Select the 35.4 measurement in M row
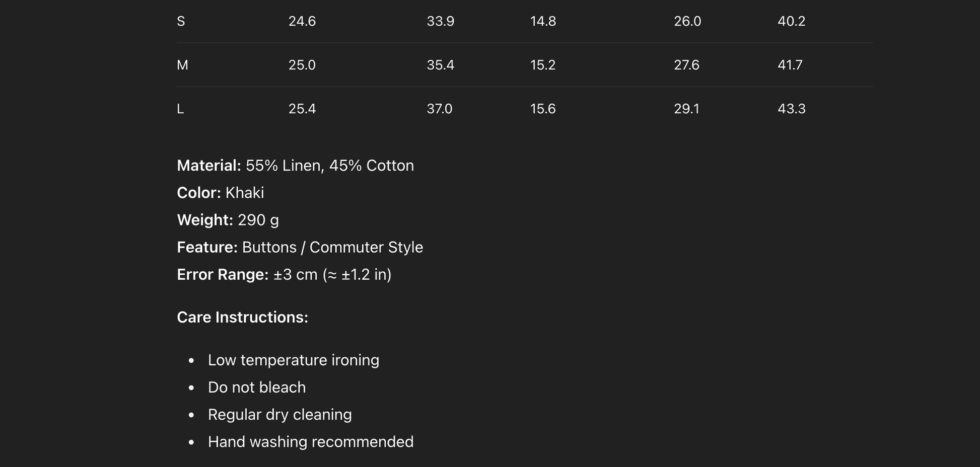Image resolution: width=980 pixels, height=467 pixels. click(440, 65)
